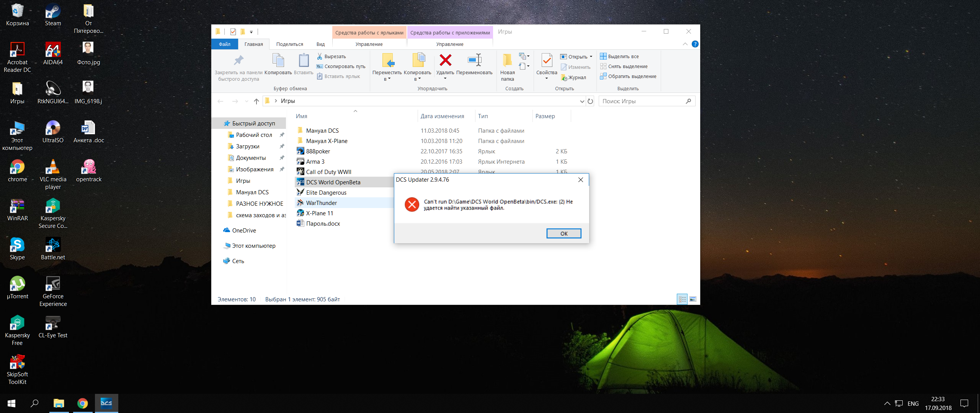This screenshot has width=980, height=413.
Task: Select AIDA64 desktop icon
Action: 53,54
